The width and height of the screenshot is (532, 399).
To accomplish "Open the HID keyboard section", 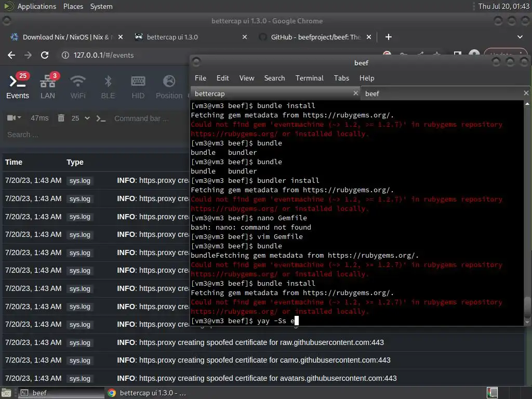I will [x=138, y=86].
